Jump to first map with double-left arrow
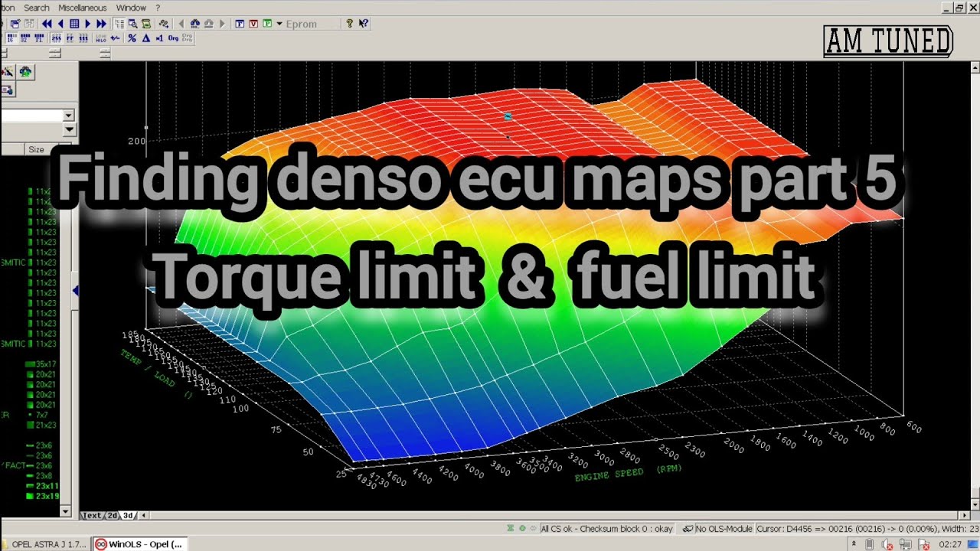The width and height of the screenshot is (980, 551). (x=47, y=24)
